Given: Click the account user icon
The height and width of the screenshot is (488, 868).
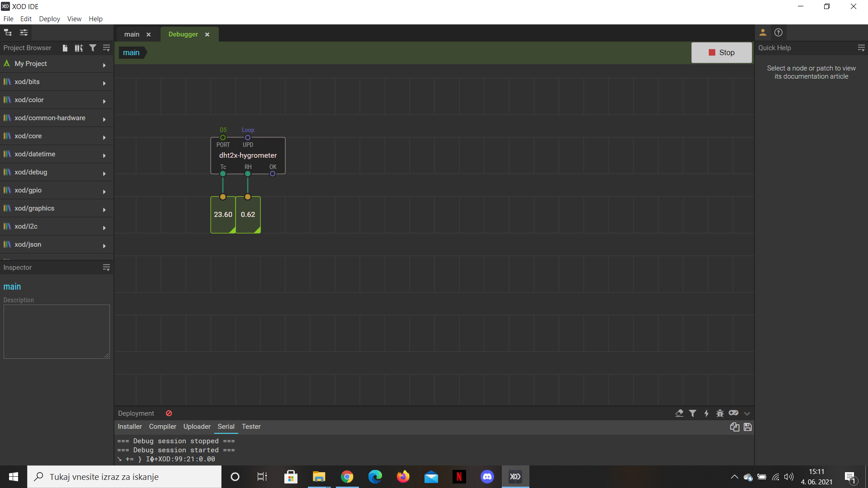Looking at the screenshot, I should 763,33.
